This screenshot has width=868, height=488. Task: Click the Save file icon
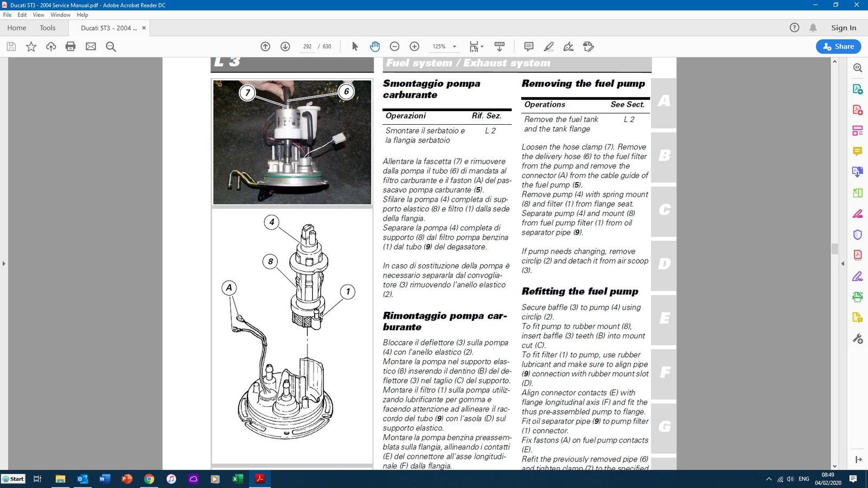(11, 47)
